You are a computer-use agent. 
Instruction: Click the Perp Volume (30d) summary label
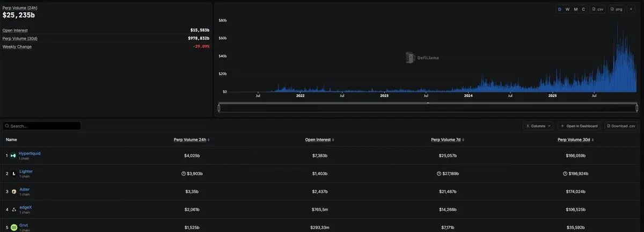click(20, 39)
